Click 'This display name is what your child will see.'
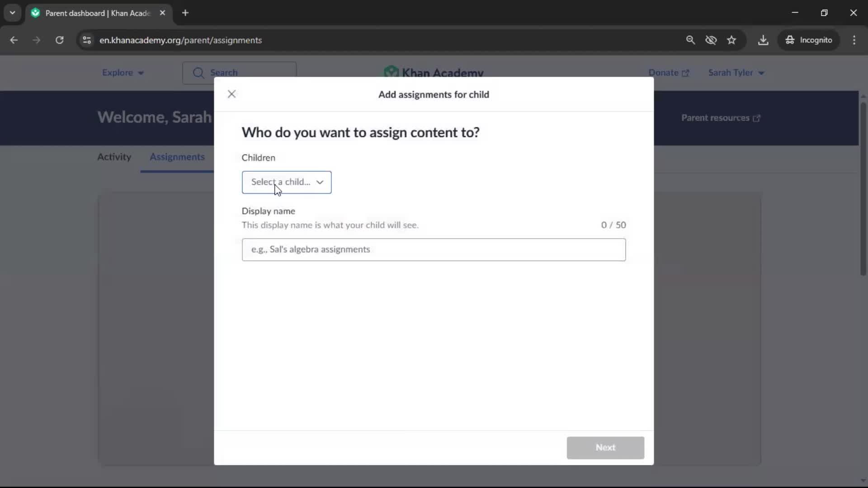This screenshot has height=488, width=868. (x=330, y=225)
